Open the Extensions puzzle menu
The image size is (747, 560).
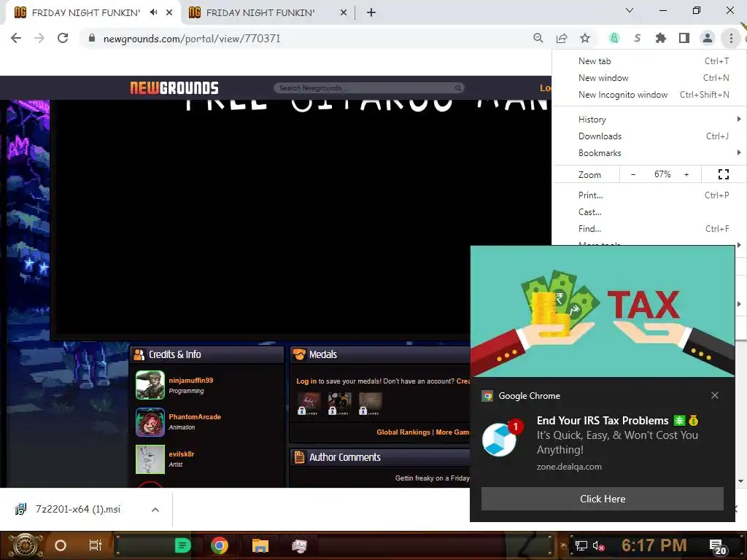[661, 38]
